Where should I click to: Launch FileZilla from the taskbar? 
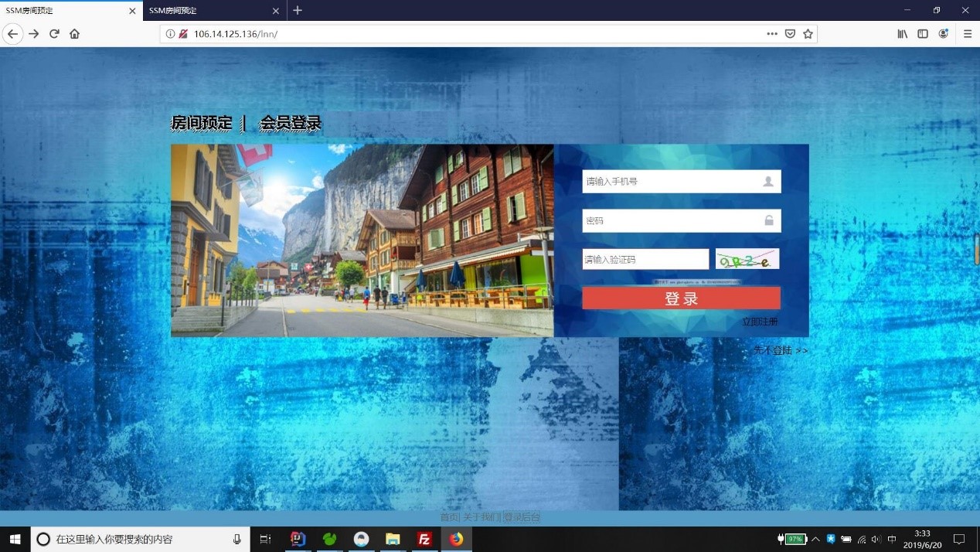click(x=424, y=539)
